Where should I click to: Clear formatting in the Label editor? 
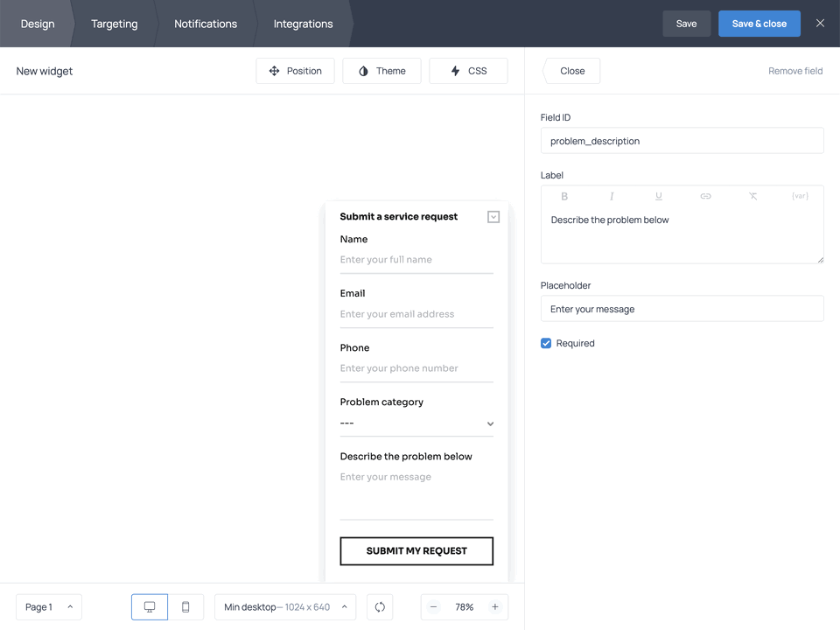pyautogui.click(x=752, y=196)
